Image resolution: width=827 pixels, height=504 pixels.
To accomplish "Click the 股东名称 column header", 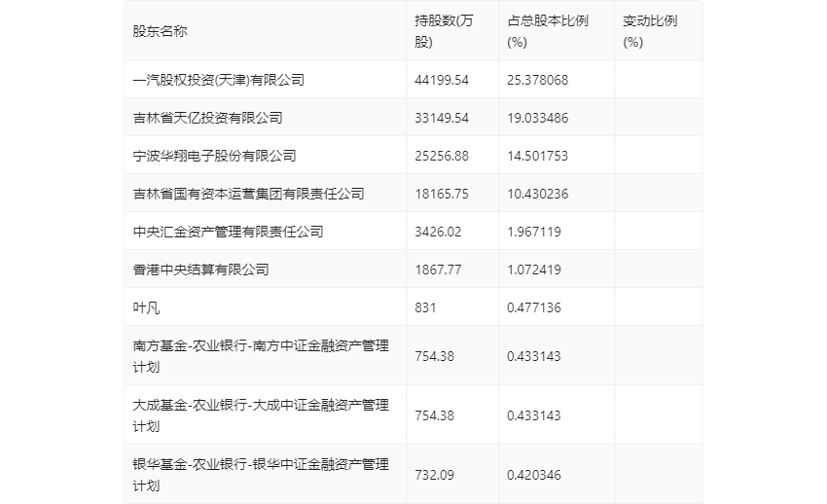I will tap(160, 31).
